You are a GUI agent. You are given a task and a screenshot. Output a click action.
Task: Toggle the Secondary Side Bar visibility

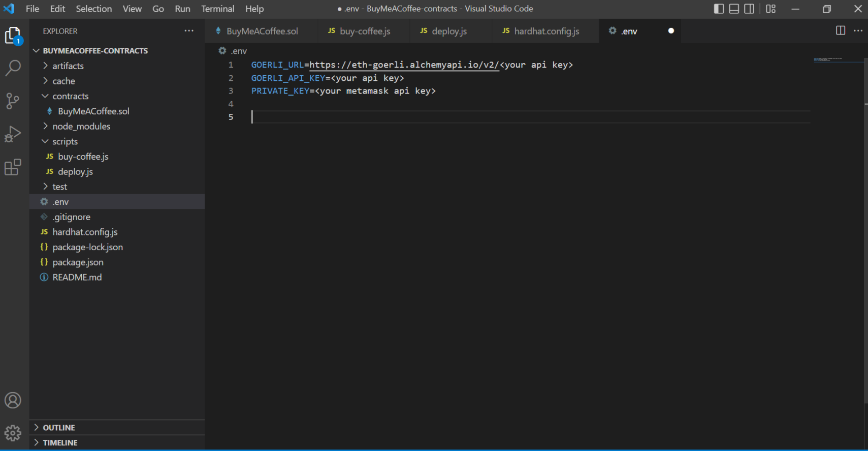[x=749, y=9]
